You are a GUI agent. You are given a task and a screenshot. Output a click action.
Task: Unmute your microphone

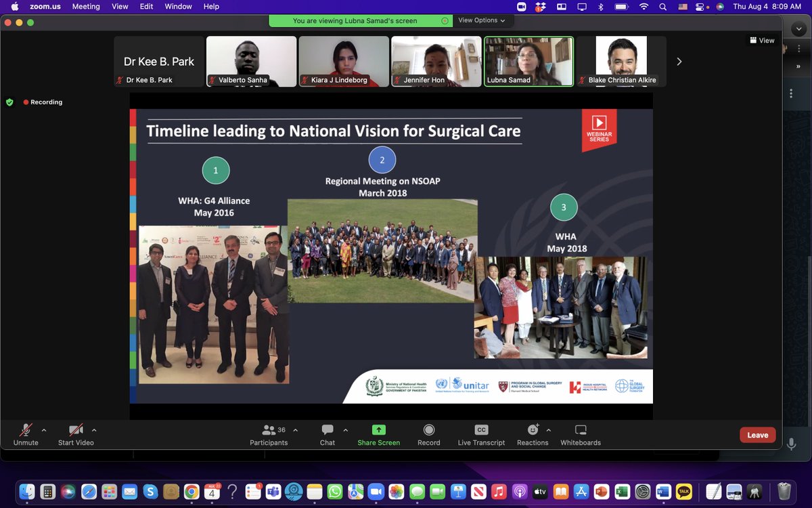tap(25, 435)
